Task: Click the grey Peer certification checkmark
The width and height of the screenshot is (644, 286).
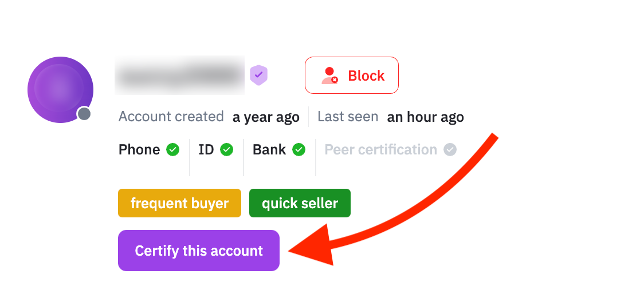Action: tap(450, 150)
